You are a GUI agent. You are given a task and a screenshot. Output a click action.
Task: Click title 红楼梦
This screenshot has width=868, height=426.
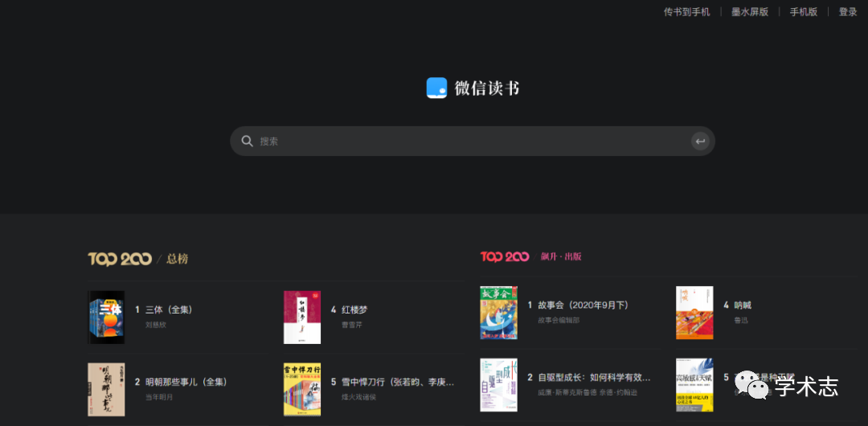click(354, 309)
